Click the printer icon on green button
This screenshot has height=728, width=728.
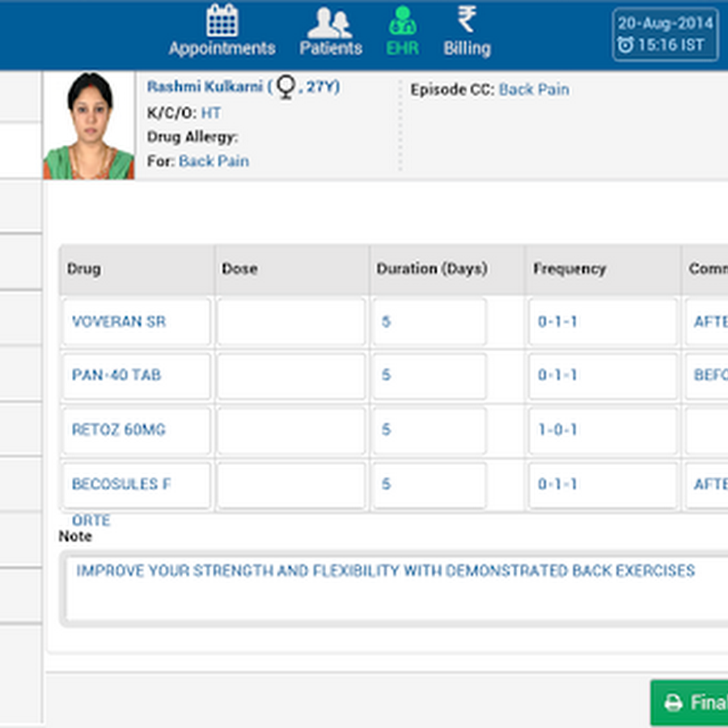(x=673, y=702)
